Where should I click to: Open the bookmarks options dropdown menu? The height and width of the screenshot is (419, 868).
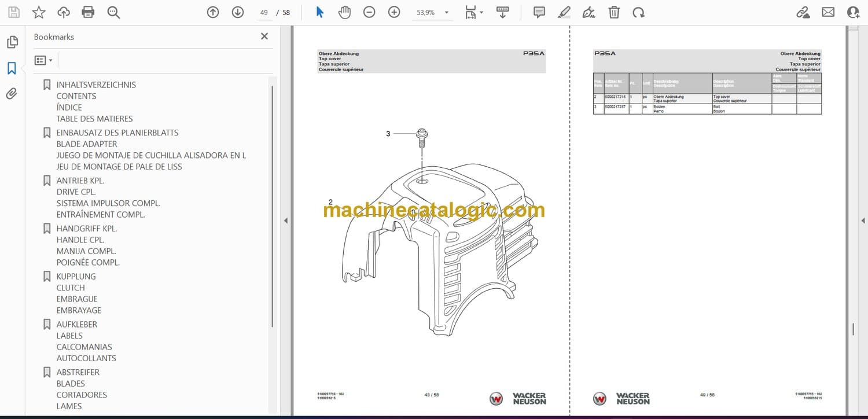click(43, 60)
